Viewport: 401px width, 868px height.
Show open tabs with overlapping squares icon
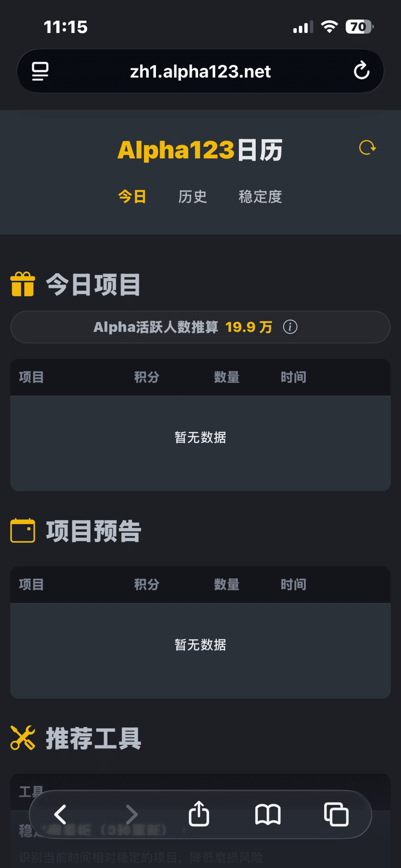[x=336, y=814]
